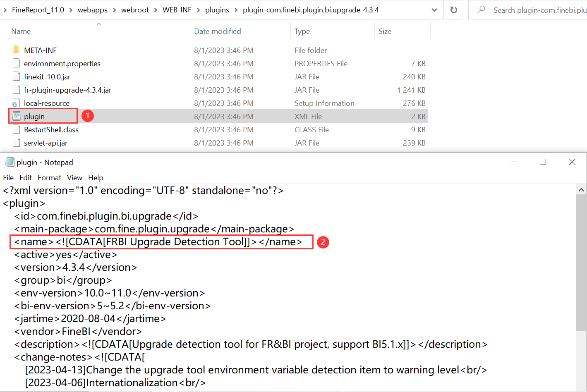
Task: Open the Edit menu in Notepad
Action: click(26, 178)
